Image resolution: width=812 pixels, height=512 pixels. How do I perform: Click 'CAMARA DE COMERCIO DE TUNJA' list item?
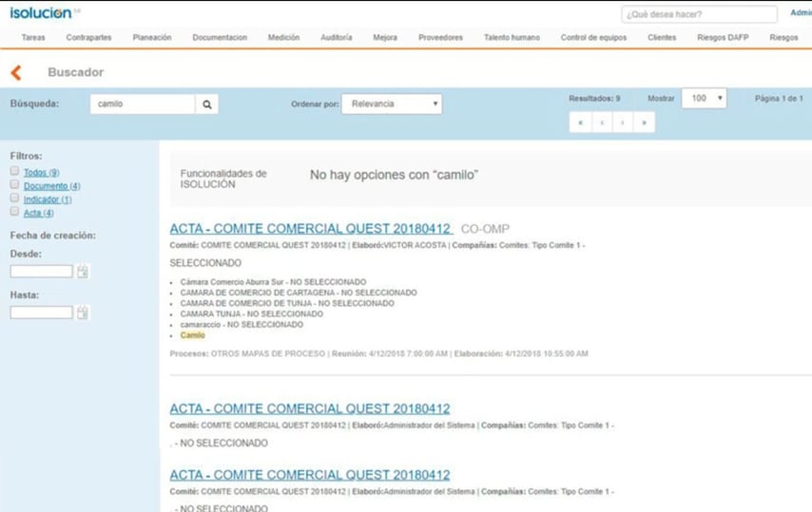click(x=287, y=303)
